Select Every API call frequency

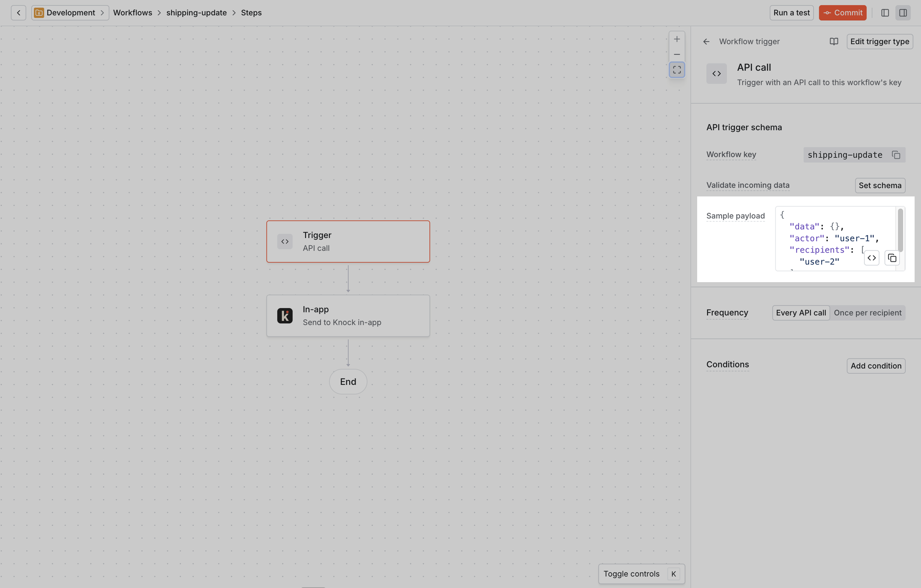click(x=800, y=313)
